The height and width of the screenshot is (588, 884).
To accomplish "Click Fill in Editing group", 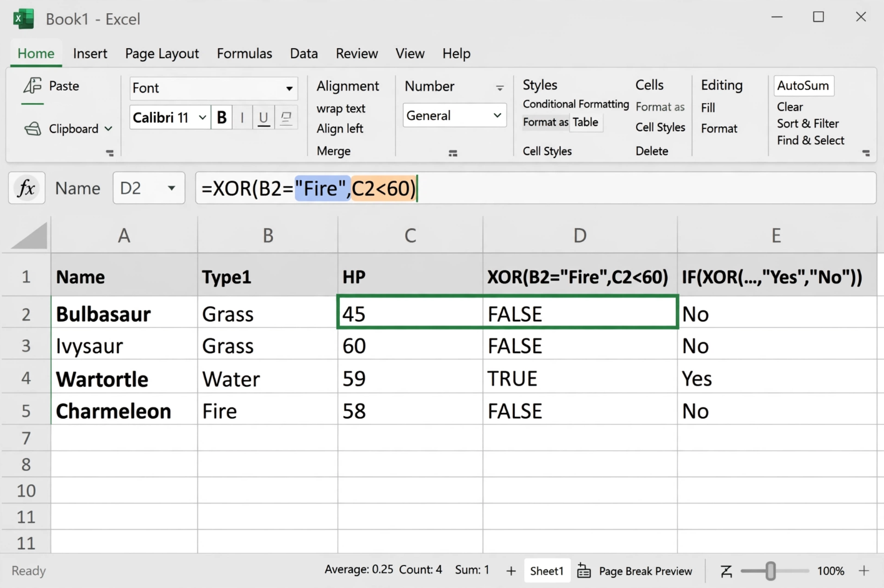I will (708, 108).
